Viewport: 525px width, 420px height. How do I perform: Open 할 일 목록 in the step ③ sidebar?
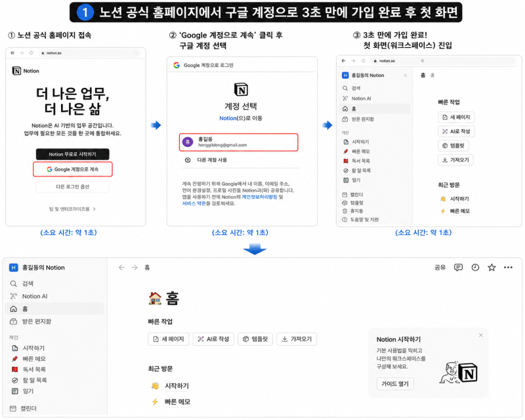click(x=357, y=171)
